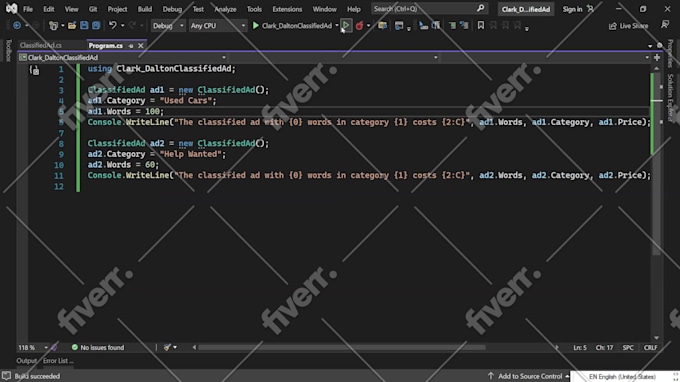
Task: Open the File menu
Action: 28,9
